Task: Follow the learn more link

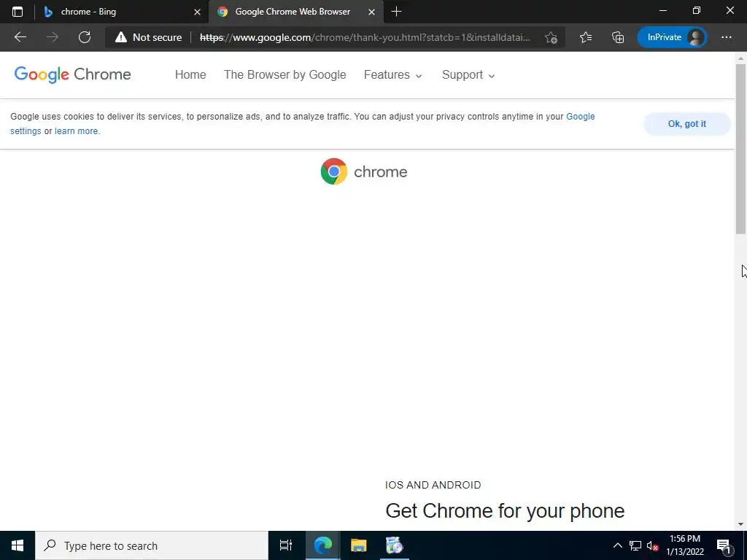Action: coord(76,131)
